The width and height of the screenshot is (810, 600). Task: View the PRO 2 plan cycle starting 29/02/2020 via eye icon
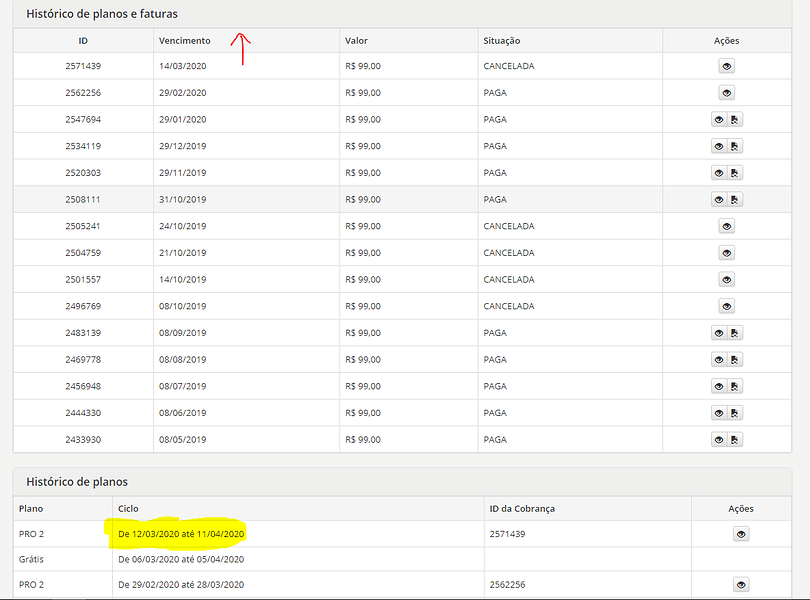(741, 584)
